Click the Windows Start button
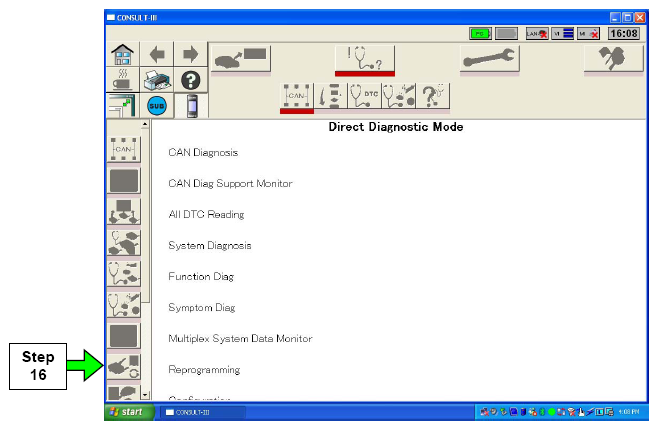 (128, 412)
